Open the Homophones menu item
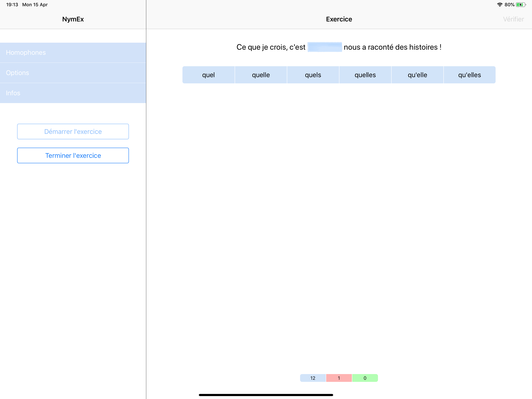 (x=73, y=52)
